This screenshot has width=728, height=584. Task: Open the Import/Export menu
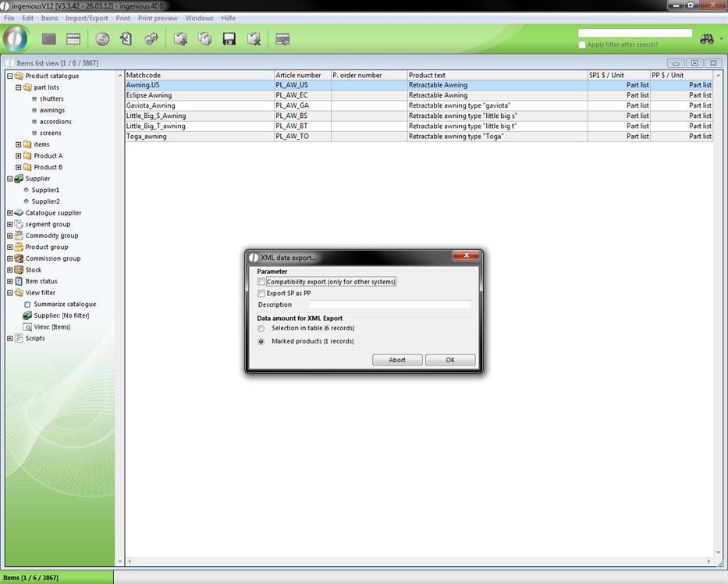[x=87, y=18]
